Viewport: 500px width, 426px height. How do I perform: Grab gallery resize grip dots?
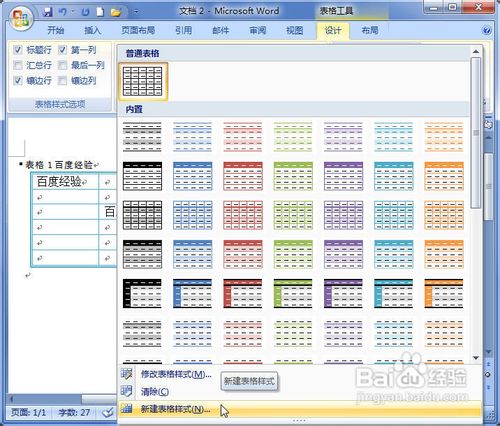coord(299,420)
